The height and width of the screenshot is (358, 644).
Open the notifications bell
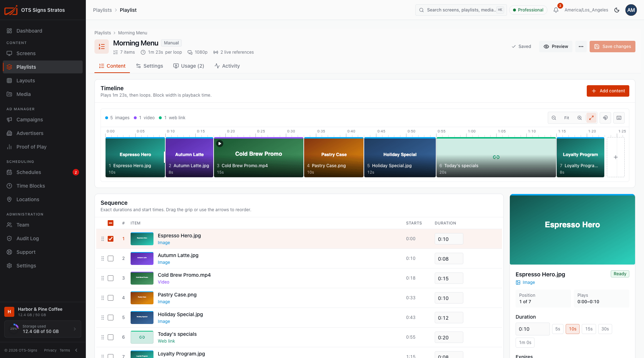point(556,10)
